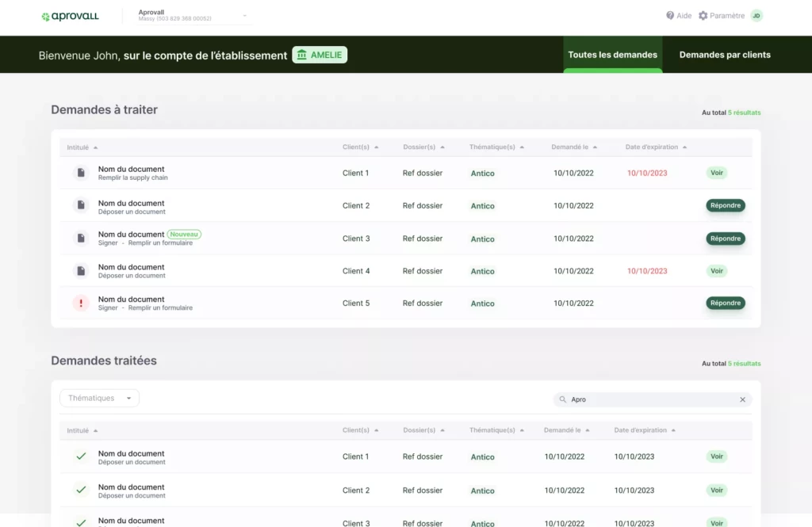The image size is (812, 527).
Task: Click Répondre for Client 2 request
Action: 725,206
